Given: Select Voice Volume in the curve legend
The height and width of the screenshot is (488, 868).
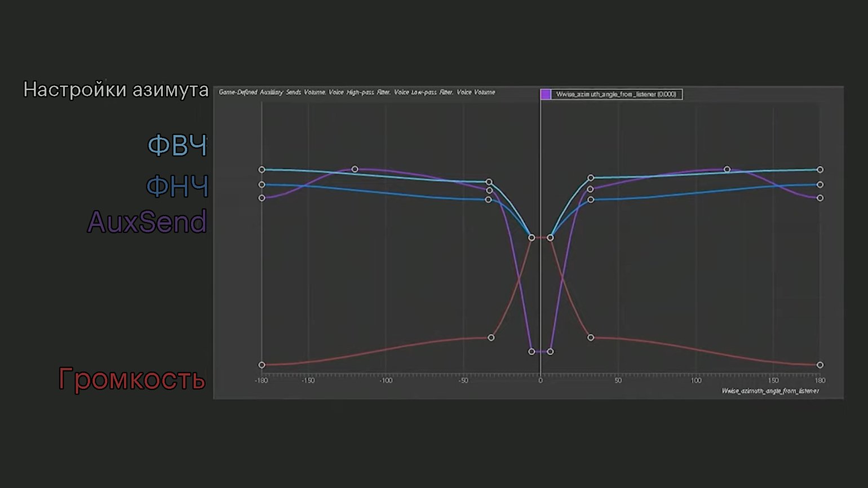Looking at the screenshot, I should [x=476, y=92].
